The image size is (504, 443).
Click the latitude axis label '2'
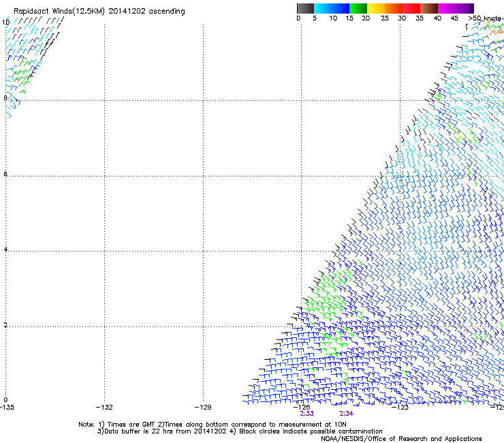point(5,325)
